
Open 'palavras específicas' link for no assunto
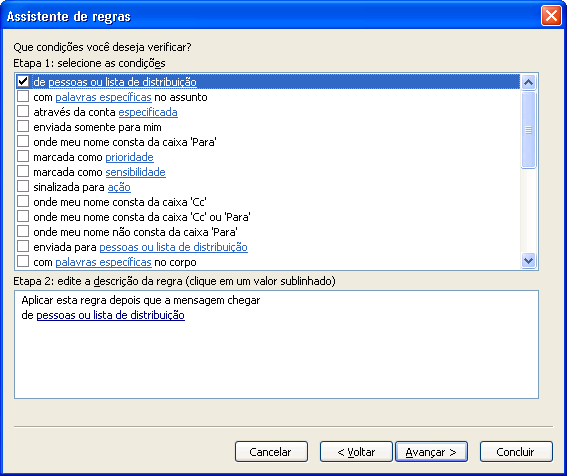click(103, 97)
